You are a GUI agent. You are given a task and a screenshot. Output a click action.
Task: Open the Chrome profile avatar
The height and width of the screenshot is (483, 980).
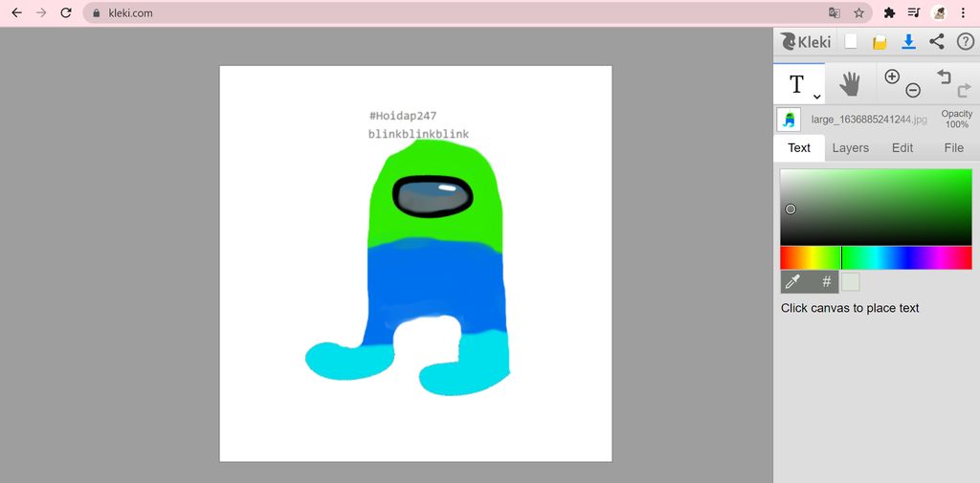[938, 12]
